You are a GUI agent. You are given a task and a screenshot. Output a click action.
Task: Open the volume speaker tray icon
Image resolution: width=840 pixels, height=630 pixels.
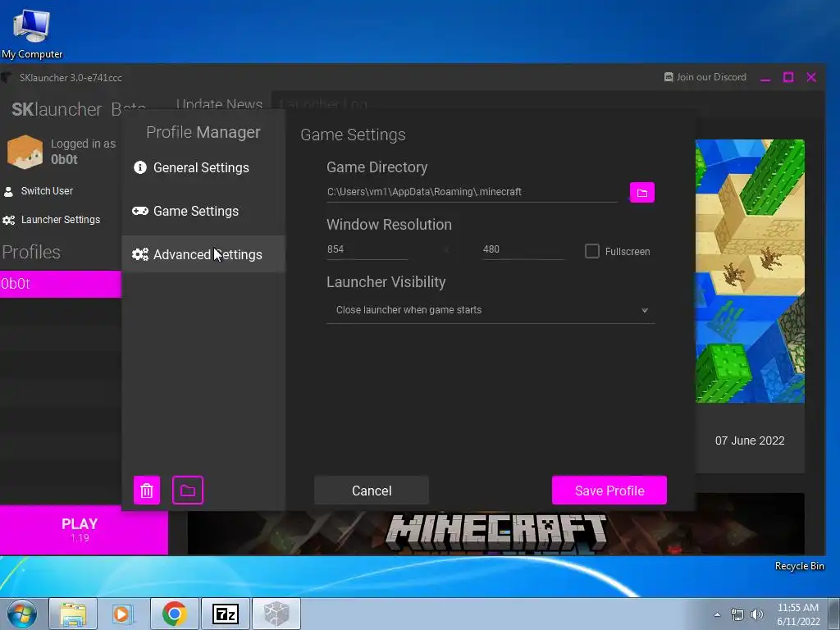(x=757, y=614)
